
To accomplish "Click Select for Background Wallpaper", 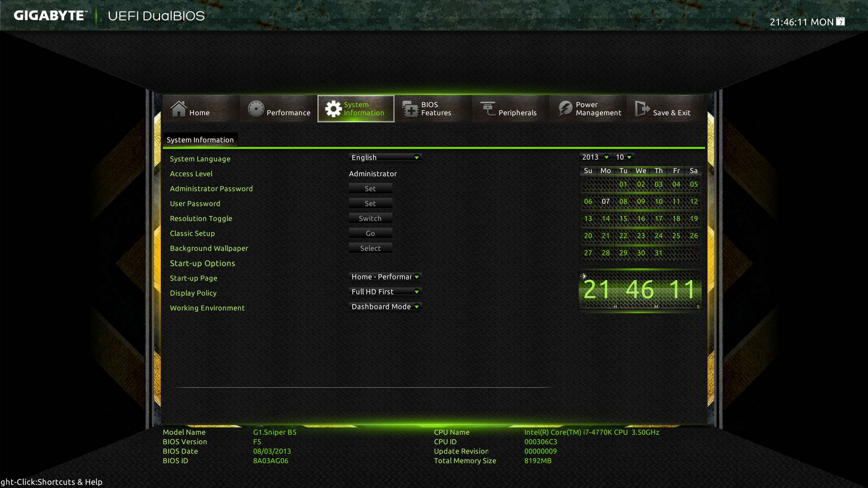I will [370, 248].
